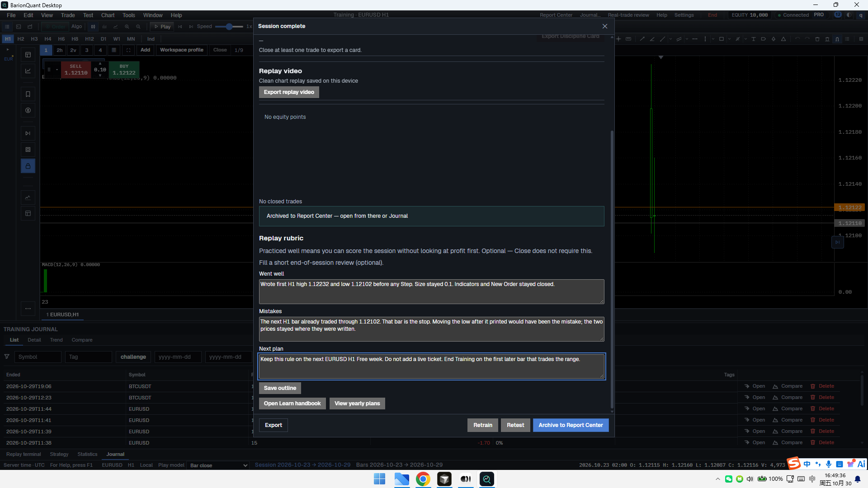Toggle candlestick chart type

pos(93,27)
